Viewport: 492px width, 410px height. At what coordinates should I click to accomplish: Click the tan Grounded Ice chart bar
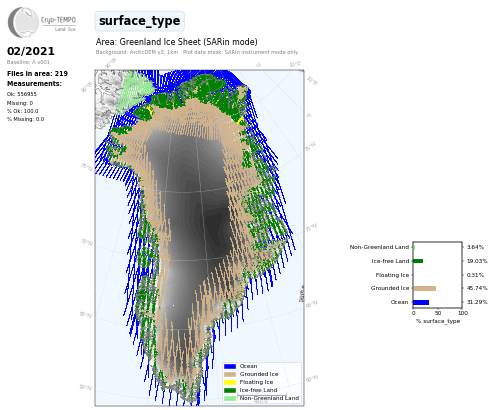tap(425, 288)
